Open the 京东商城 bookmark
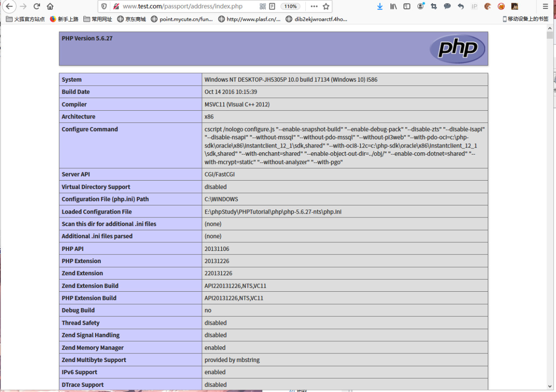Viewport: 556px width, 392px height. (x=132, y=19)
